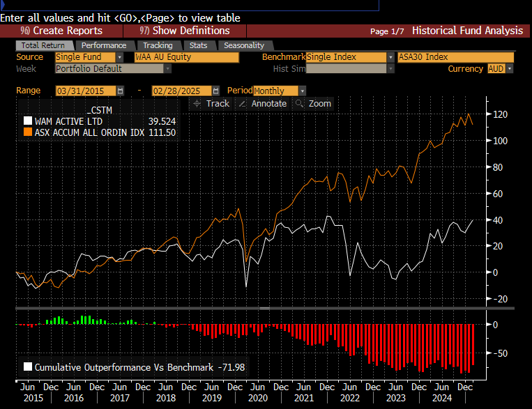Click the Create Reports button
The width and height of the screenshot is (532, 409).
coord(61,31)
